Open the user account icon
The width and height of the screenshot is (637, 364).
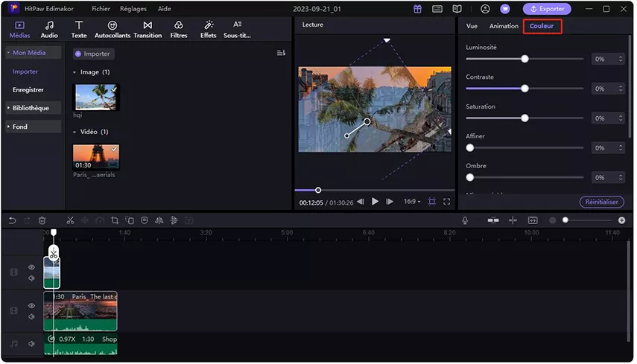485,9
